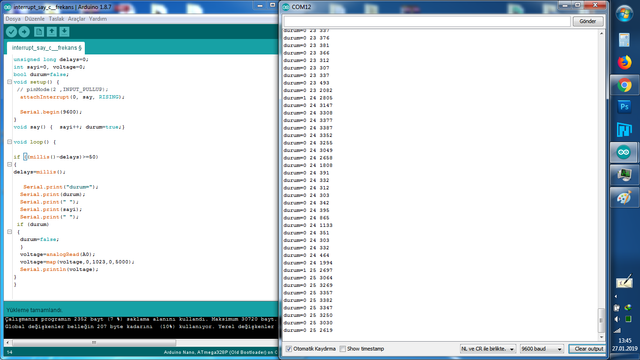Screen dimensions: 640x360
Task: Open the Yardım menu
Action: pyautogui.click(x=98, y=19)
